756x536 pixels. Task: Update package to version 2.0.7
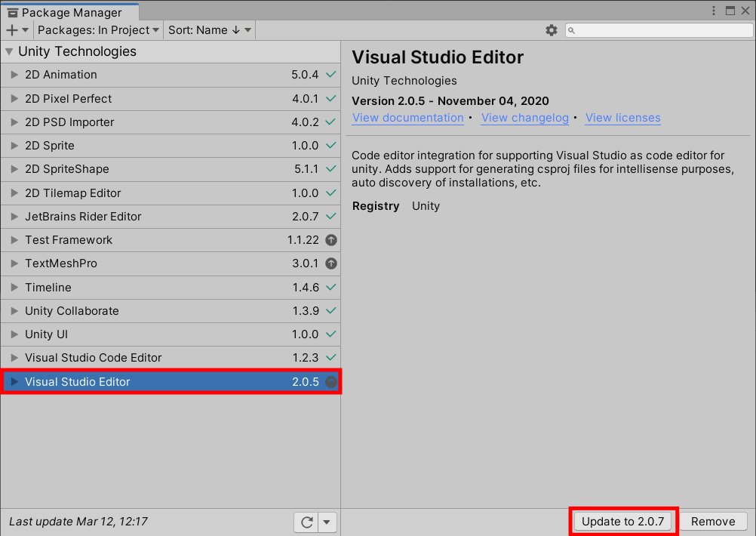point(623,522)
